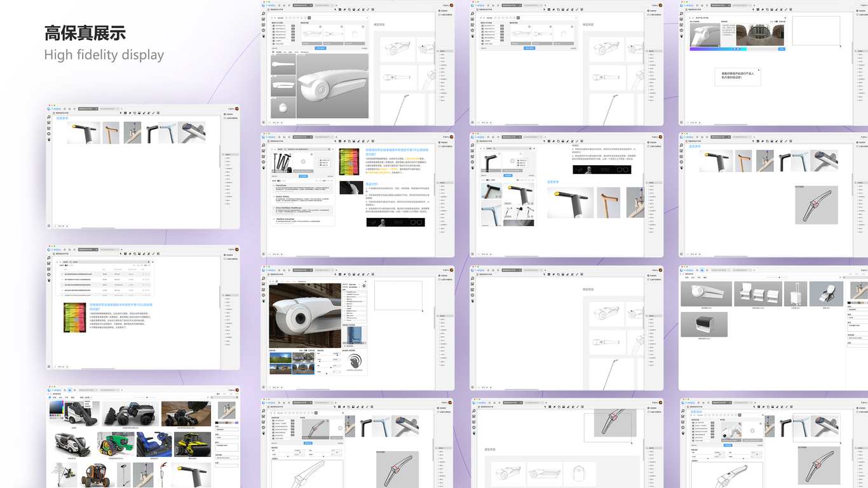Click 历史版本 in left 造型参考 window side panel
The height and width of the screenshot is (488, 868).
(x=229, y=114)
